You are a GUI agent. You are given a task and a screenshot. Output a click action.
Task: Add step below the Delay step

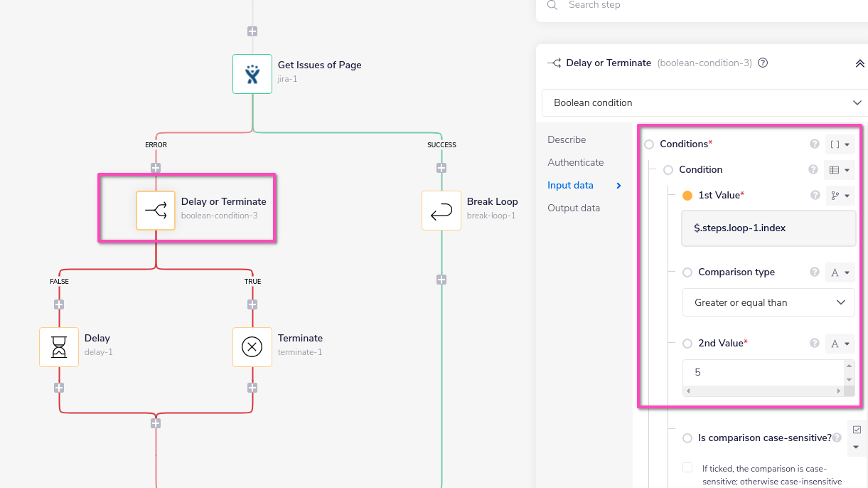[x=59, y=388]
